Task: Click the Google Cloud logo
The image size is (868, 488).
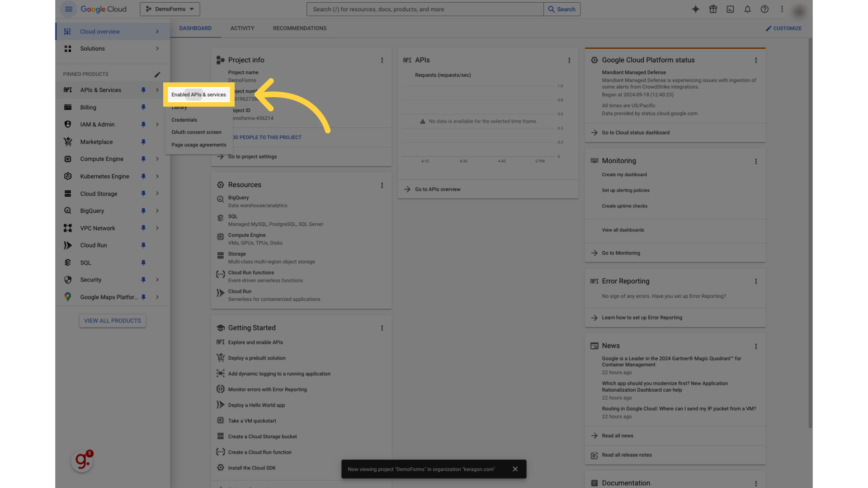Action: pyautogui.click(x=104, y=9)
